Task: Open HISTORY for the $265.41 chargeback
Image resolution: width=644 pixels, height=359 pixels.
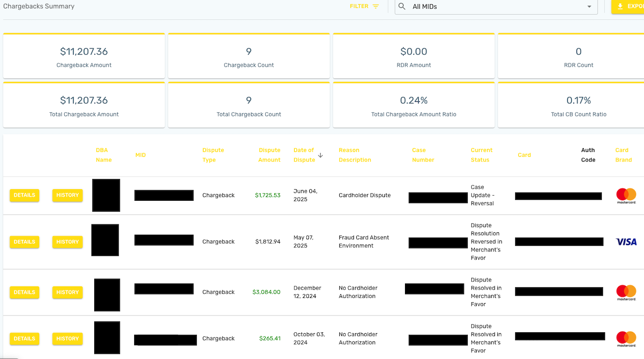Action: coord(67,338)
